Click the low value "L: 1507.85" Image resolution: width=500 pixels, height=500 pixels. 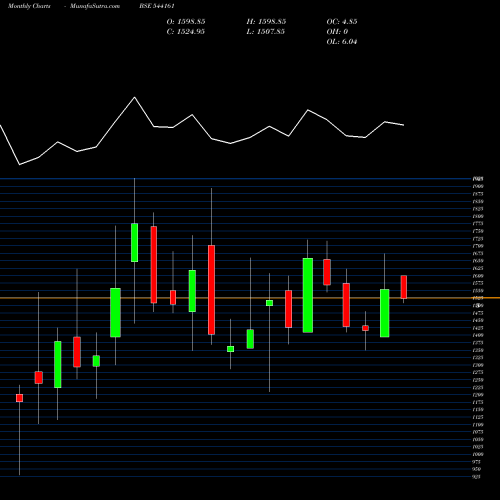266,32
